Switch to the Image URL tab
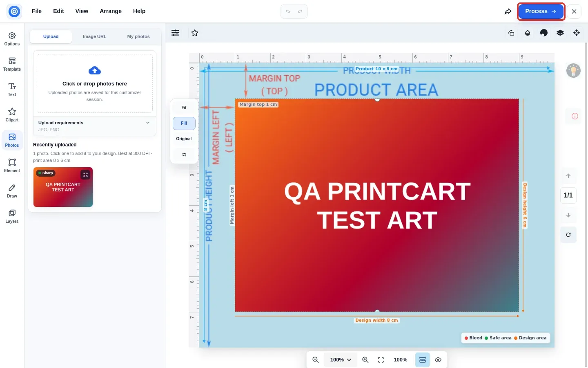Image resolution: width=588 pixels, height=368 pixels. [x=95, y=37]
